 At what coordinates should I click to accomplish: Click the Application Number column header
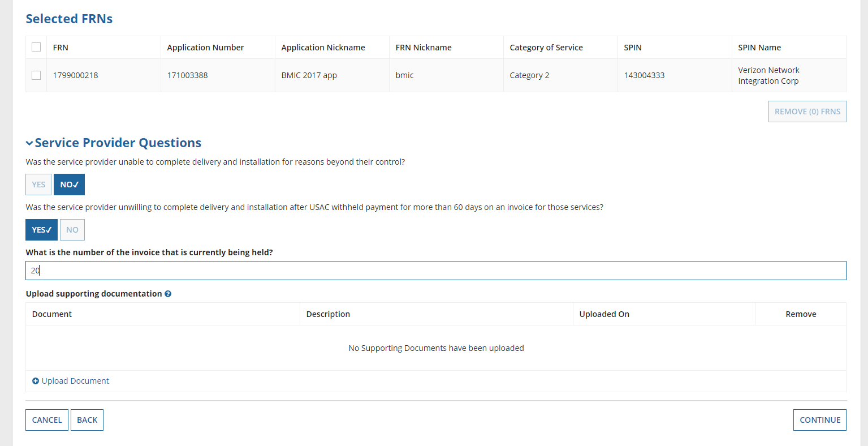click(x=205, y=48)
